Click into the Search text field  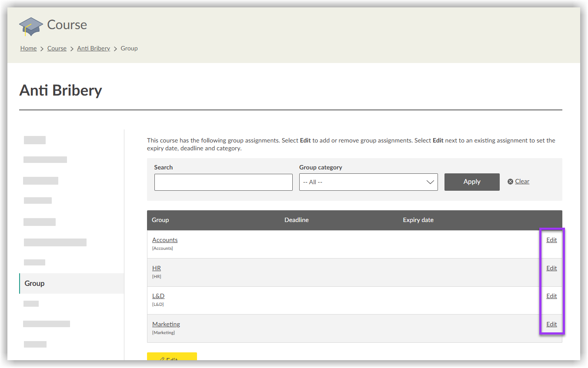(223, 182)
